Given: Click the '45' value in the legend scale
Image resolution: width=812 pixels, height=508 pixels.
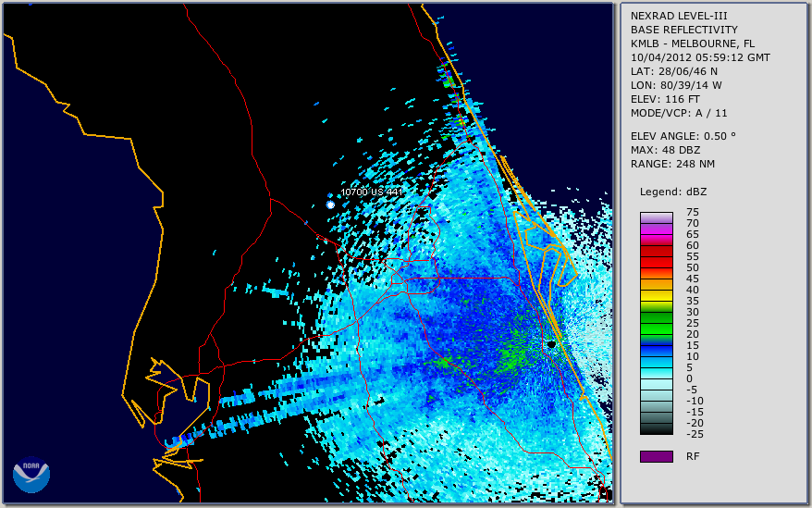Looking at the screenshot, I should (x=693, y=279).
